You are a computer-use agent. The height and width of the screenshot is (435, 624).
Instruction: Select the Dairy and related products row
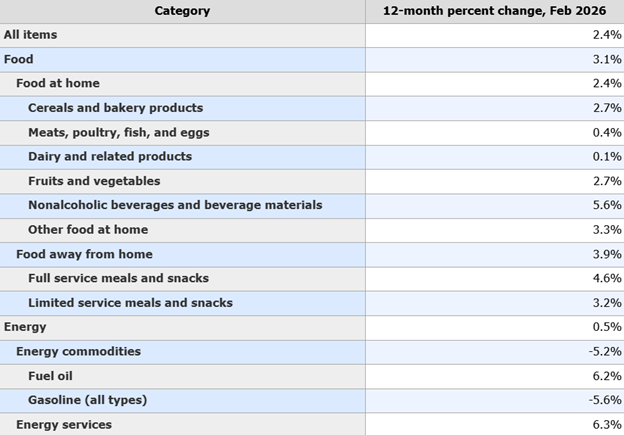pos(312,157)
